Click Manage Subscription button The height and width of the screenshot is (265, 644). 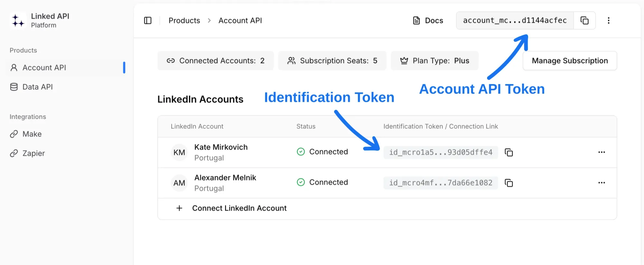(x=570, y=61)
